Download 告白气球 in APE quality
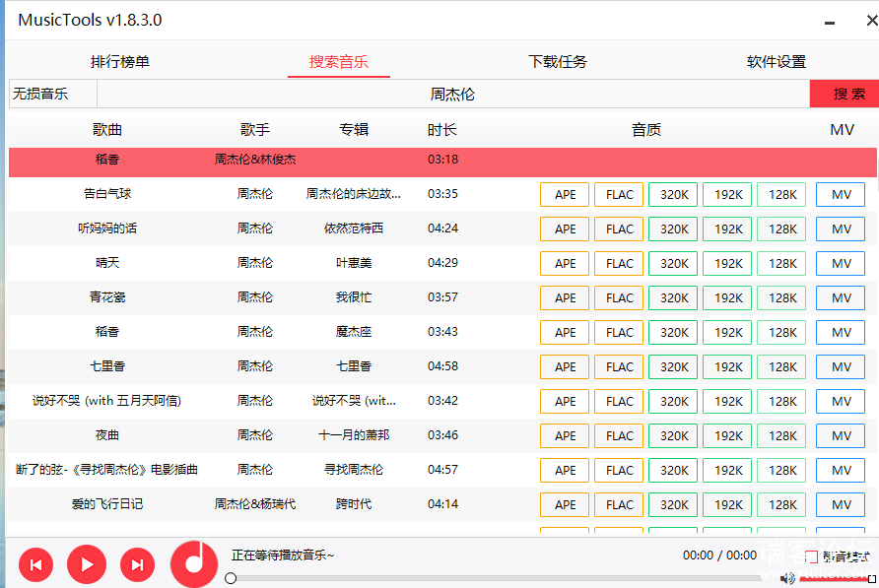The width and height of the screenshot is (879, 588). tap(565, 194)
